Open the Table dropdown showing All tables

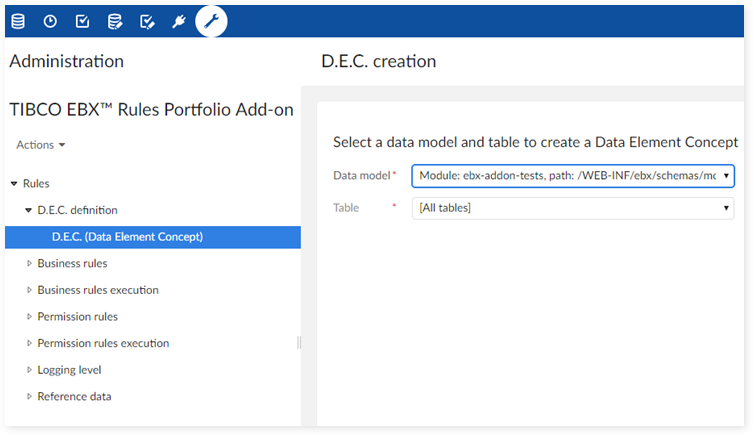[x=573, y=208]
